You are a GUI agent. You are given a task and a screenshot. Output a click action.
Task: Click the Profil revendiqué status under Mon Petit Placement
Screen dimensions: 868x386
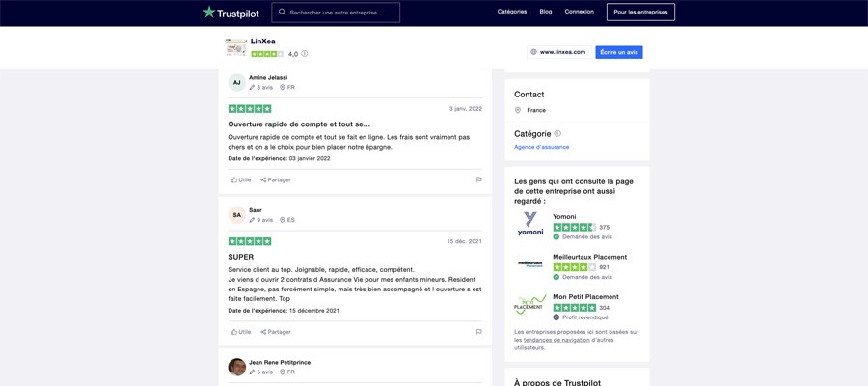coord(582,317)
